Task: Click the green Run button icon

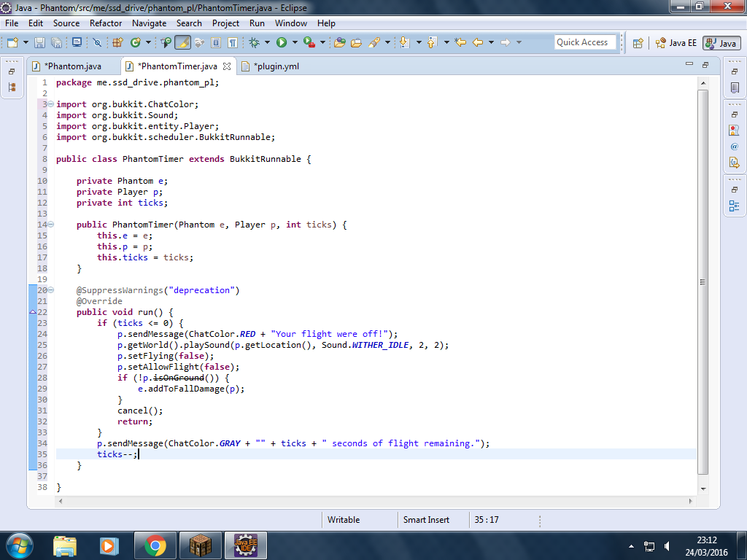Action: [282, 43]
